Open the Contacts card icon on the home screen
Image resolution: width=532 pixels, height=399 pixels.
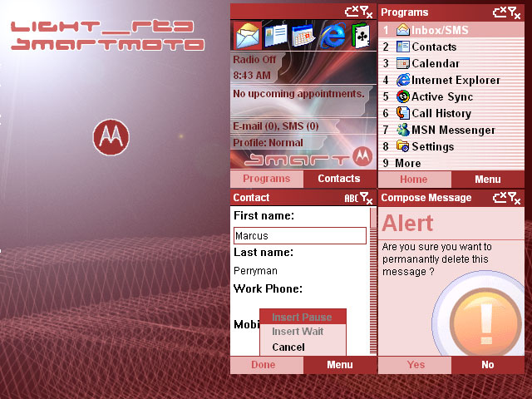[x=275, y=35]
